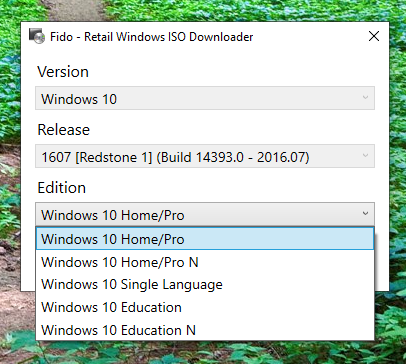Click the Fido disc app icon
This screenshot has width=406, height=364.
pos(37,36)
